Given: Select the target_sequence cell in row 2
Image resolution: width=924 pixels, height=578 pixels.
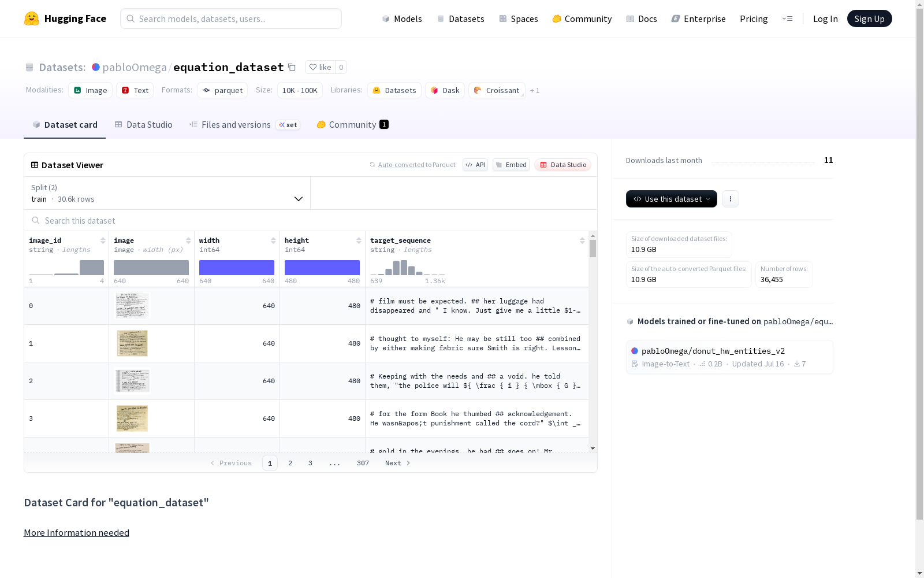Looking at the screenshot, I should pyautogui.click(x=477, y=381).
